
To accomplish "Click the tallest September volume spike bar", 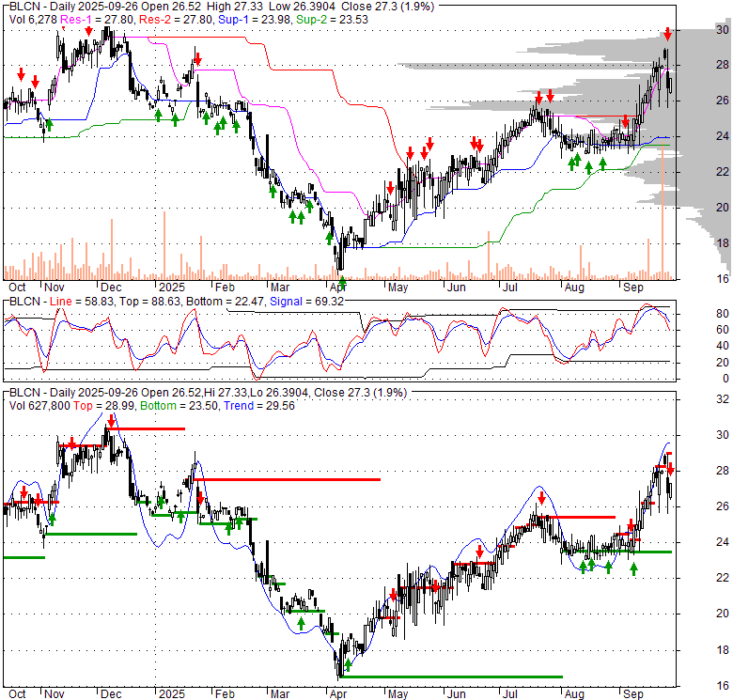I will 663,212.
